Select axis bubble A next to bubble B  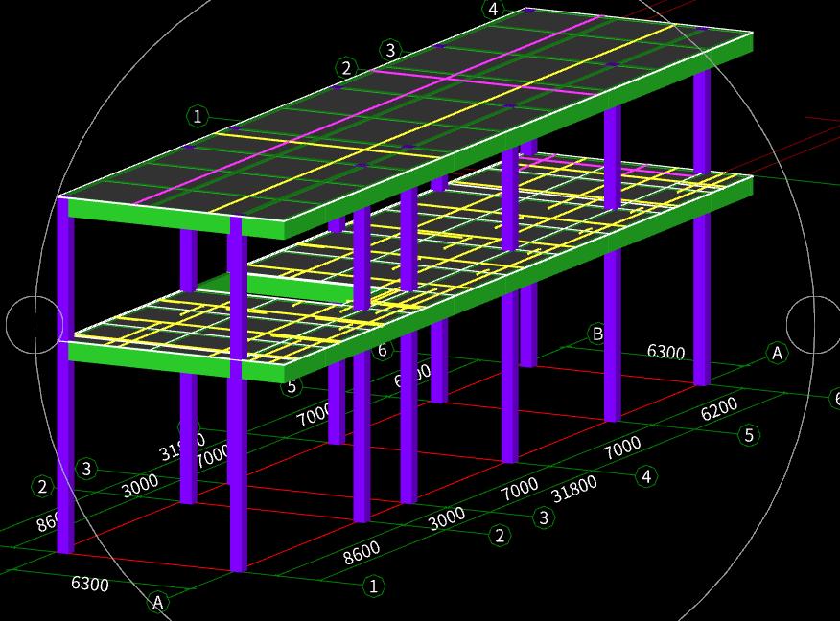(x=778, y=353)
